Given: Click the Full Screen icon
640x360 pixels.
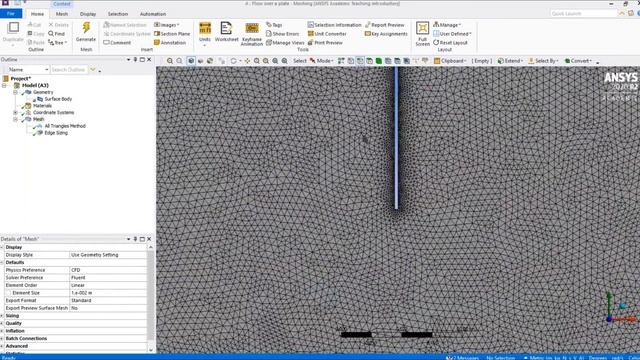Looking at the screenshot, I should tap(422, 33).
